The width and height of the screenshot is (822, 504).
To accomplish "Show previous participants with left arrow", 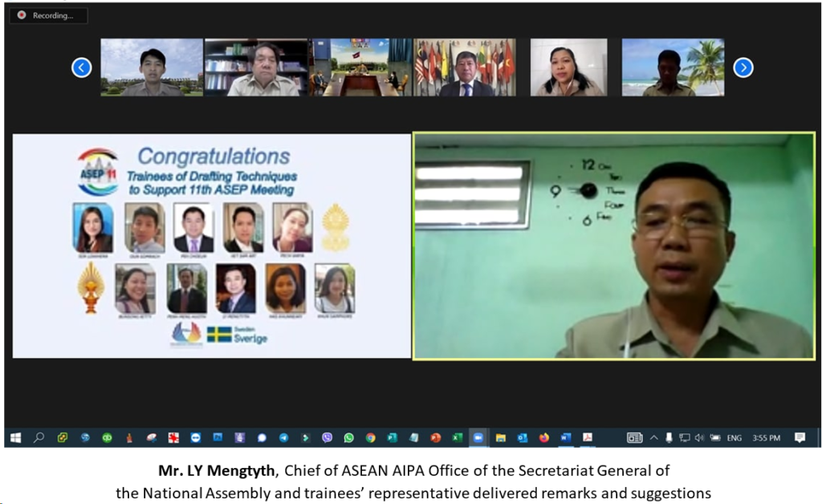I will [81, 67].
